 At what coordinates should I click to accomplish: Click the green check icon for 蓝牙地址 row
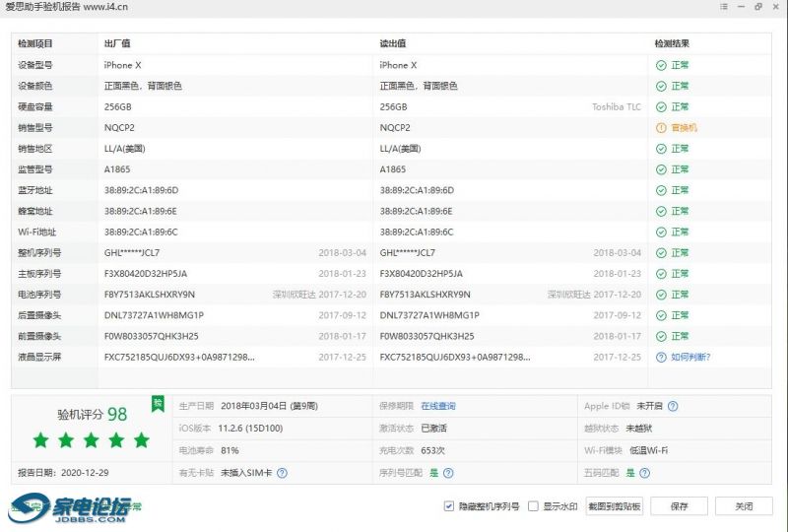click(661, 190)
